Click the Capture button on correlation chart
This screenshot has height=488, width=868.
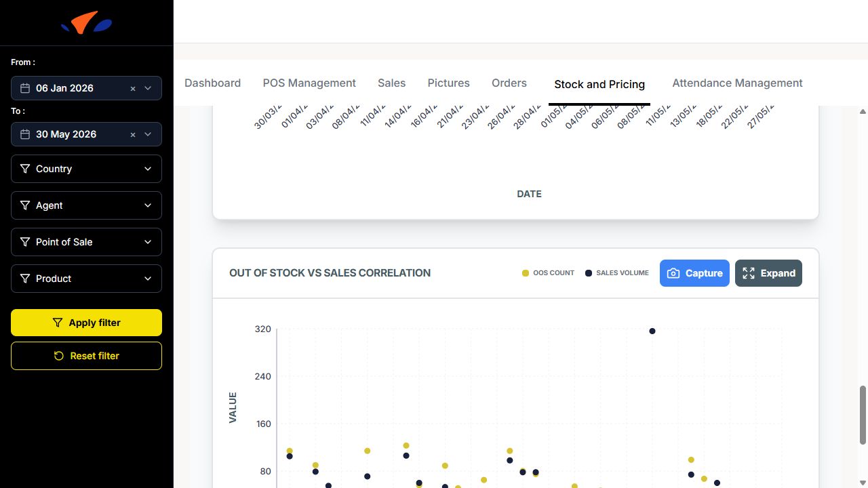pos(694,273)
